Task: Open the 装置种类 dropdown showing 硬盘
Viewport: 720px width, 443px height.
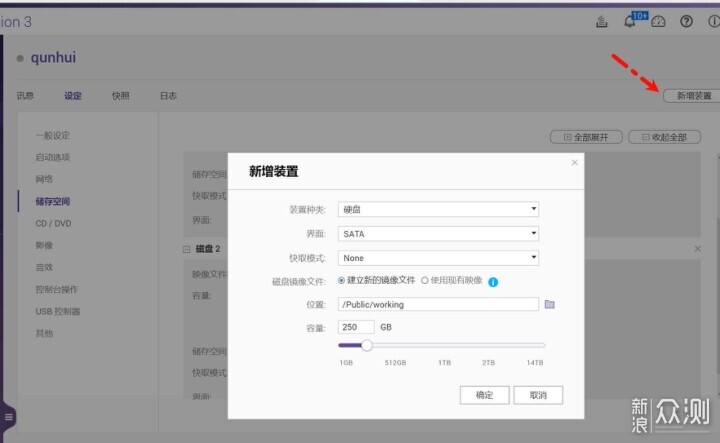Action: (438, 209)
